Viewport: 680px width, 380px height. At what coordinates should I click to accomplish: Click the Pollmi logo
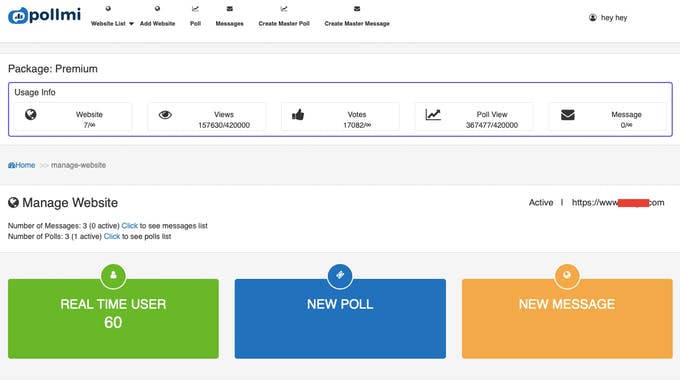point(44,16)
